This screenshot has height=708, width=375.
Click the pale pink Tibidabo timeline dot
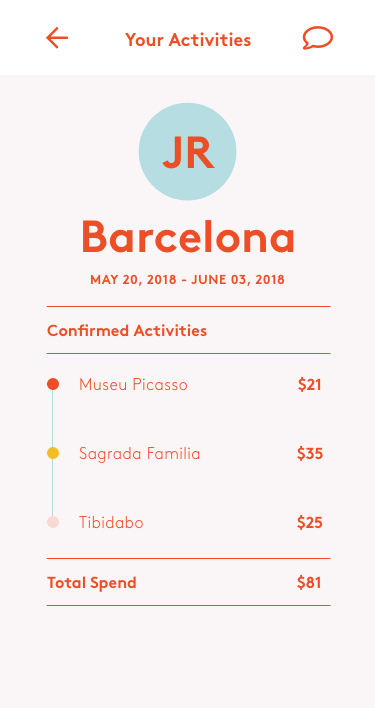tap(53, 522)
